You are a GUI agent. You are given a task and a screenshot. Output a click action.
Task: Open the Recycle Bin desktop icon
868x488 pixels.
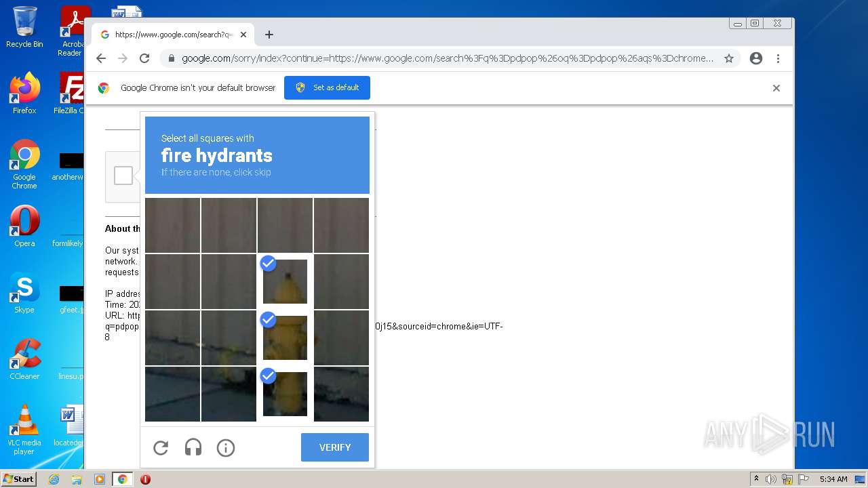(x=24, y=27)
